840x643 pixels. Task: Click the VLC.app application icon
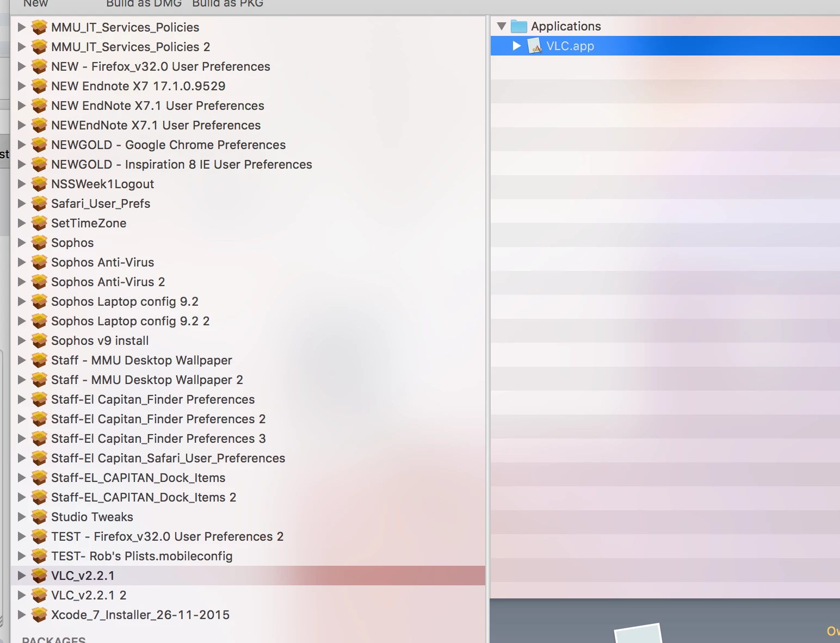pos(535,46)
